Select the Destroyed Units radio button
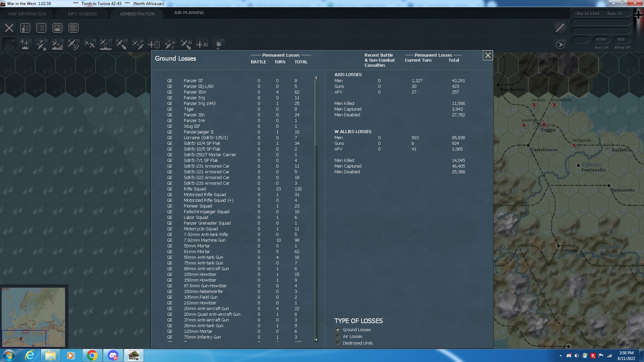The width and height of the screenshot is (644, 362). tap(338, 343)
